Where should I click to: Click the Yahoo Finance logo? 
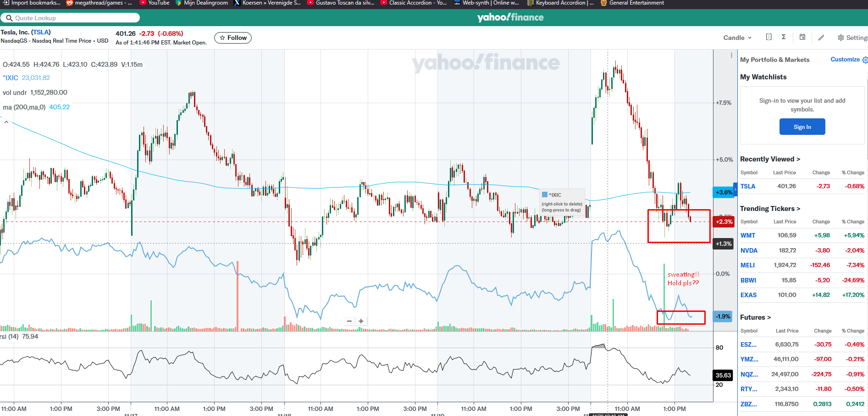point(510,17)
